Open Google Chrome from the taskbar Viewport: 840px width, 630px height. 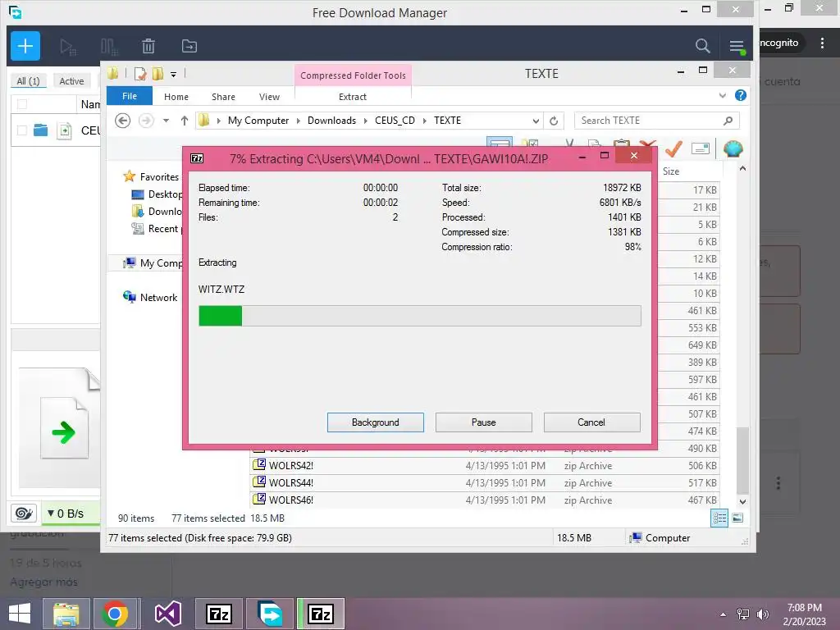point(115,614)
